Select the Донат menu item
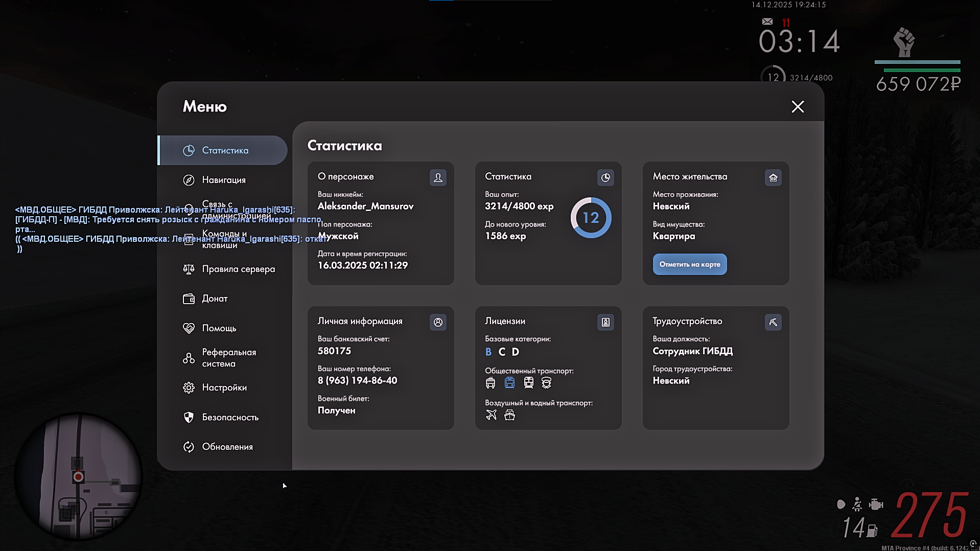Screen dimensions: 980x551 (x=214, y=299)
